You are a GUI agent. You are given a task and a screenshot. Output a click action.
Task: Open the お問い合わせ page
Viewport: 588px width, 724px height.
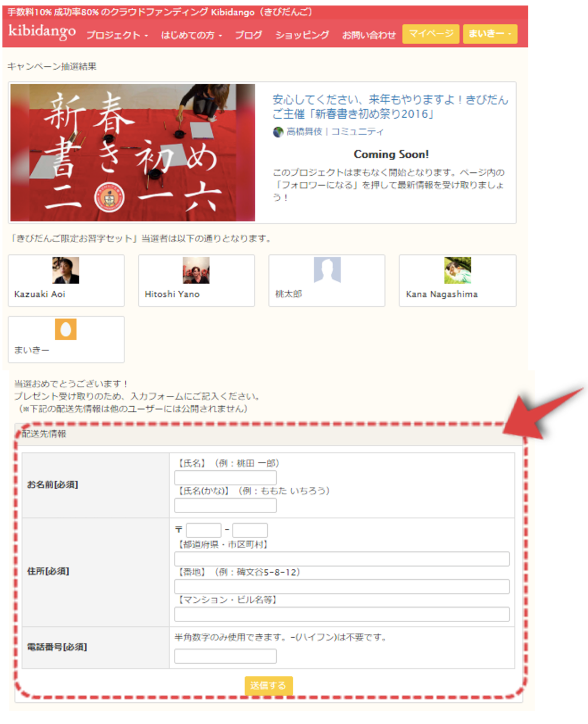(x=369, y=35)
